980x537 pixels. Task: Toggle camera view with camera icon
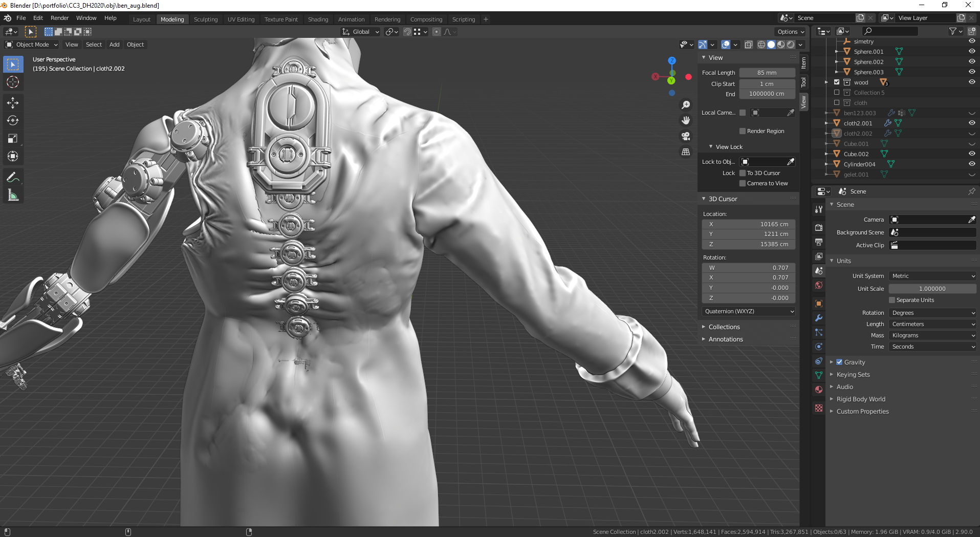[686, 136]
